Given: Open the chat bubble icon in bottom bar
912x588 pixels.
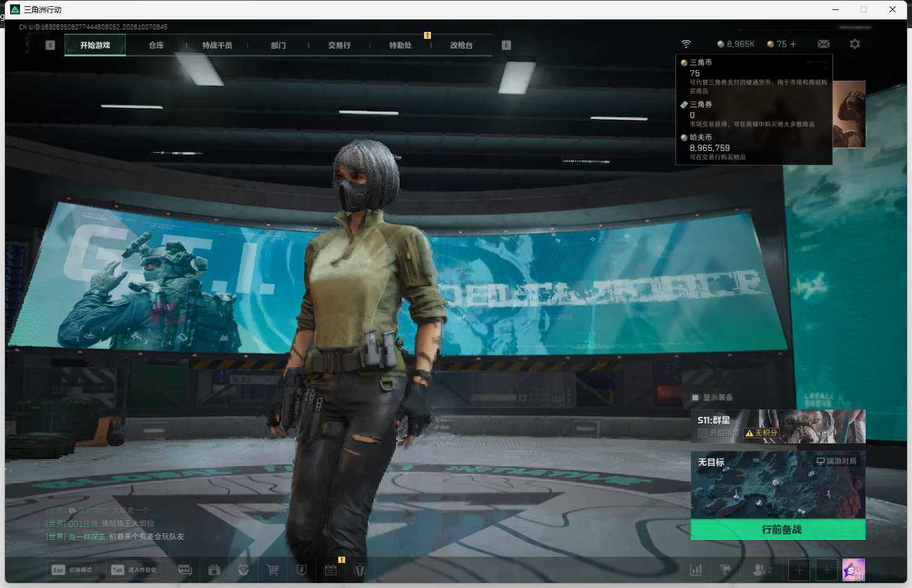Looking at the screenshot, I should pyautogui.click(x=185, y=570).
